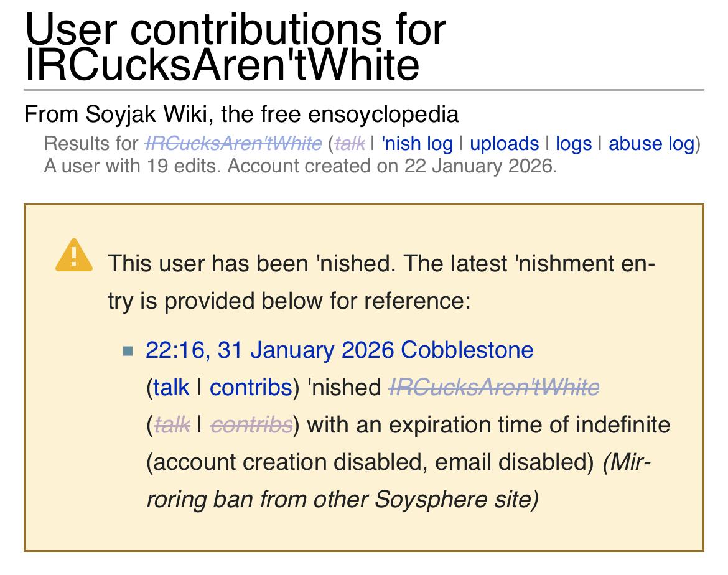728x575 pixels.
Task: Click the 'From Soyjak Wiki' tagline text
Action: click(241, 115)
